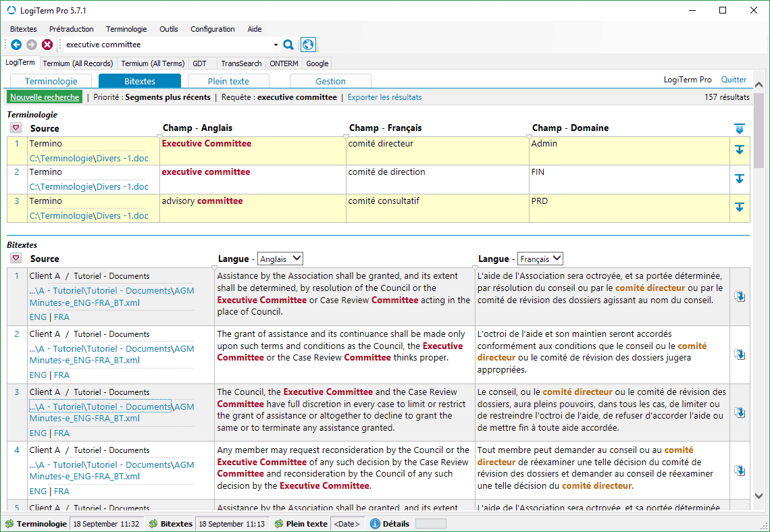
Task: Click the Terminologie refresh icon in status bar
Action: (9, 524)
